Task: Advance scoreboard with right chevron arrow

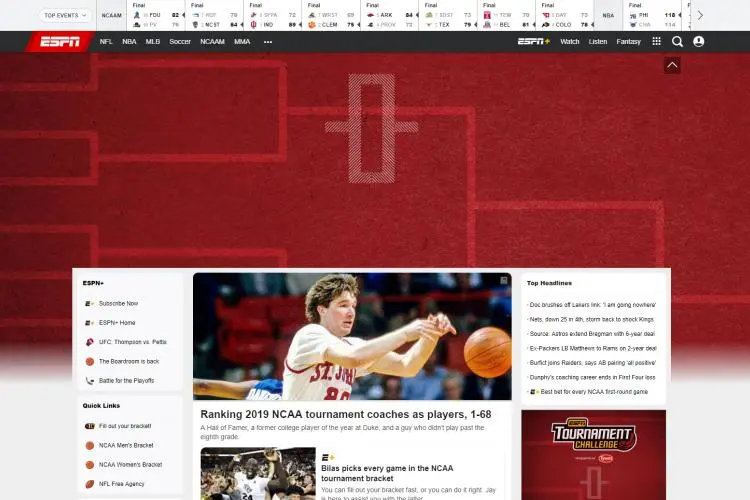Action: [700, 15]
